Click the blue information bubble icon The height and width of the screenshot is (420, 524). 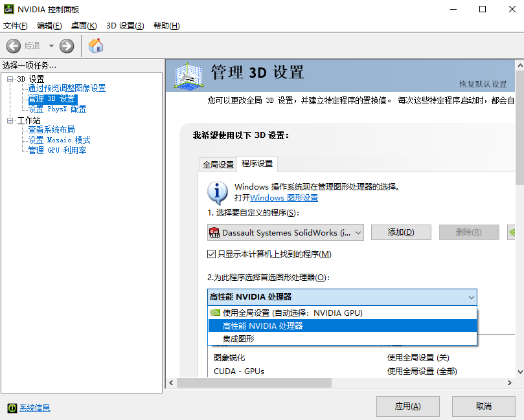(218, 193)
